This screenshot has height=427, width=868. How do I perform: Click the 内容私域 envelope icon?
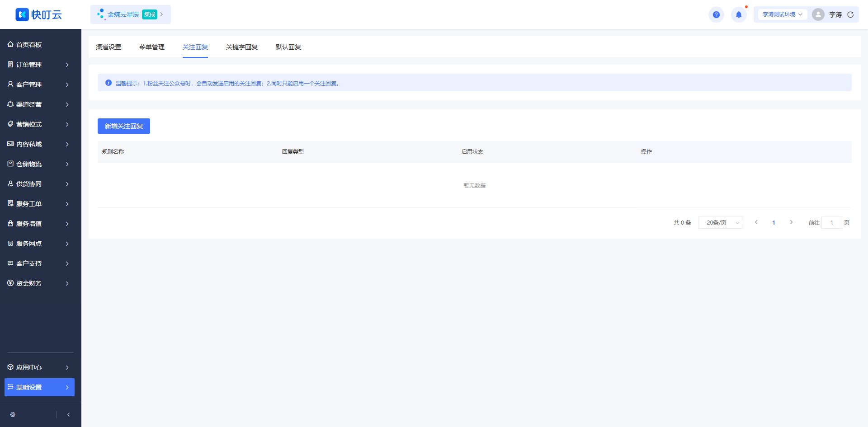[10, 144]
